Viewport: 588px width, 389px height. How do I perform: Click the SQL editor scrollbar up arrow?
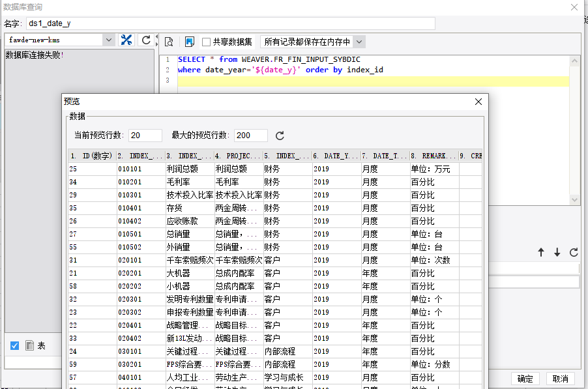coord(574,61)
